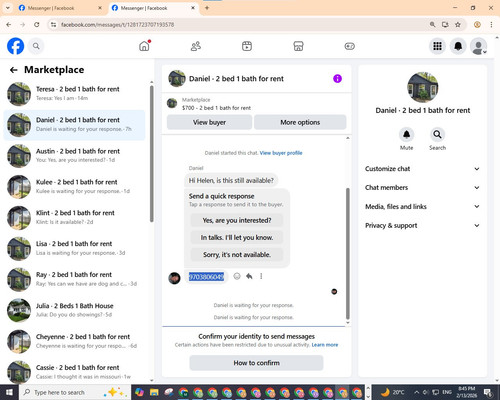Image resolution: width=500 pixels, height=400 pixels.
Task: Search in the Daniel conversation
Action: (437, 134)
